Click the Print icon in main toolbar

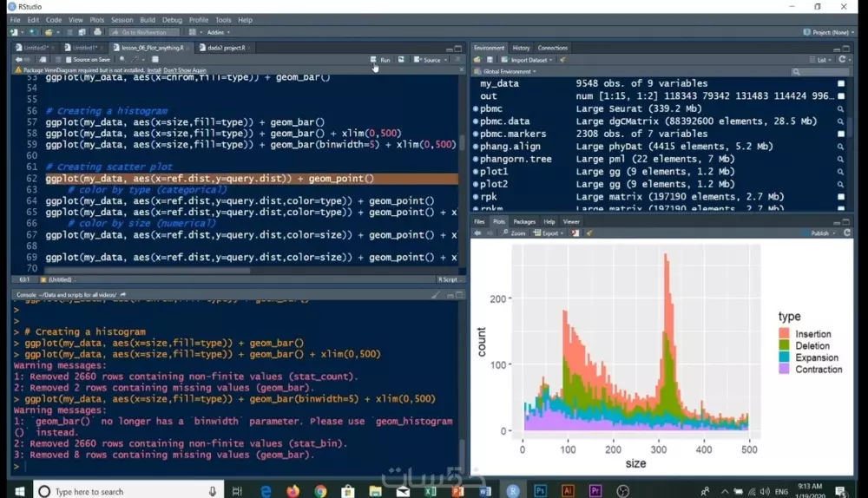[97, 32]
